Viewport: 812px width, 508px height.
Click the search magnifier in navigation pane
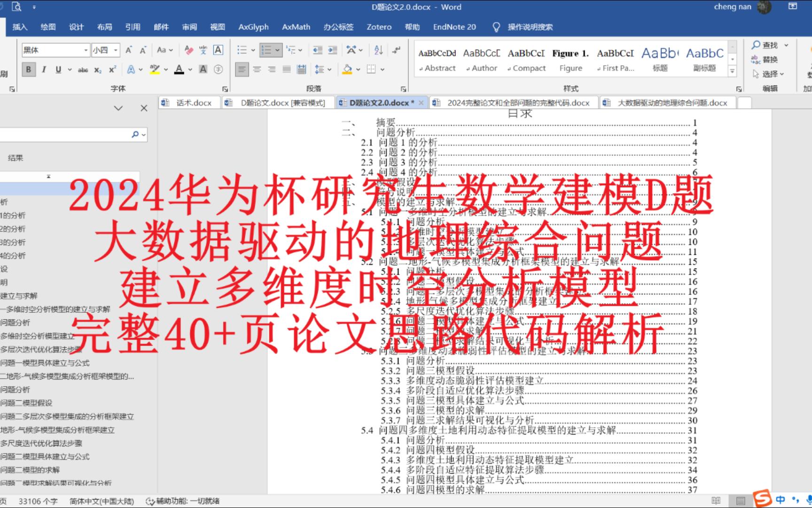click(x=135, y=135)
